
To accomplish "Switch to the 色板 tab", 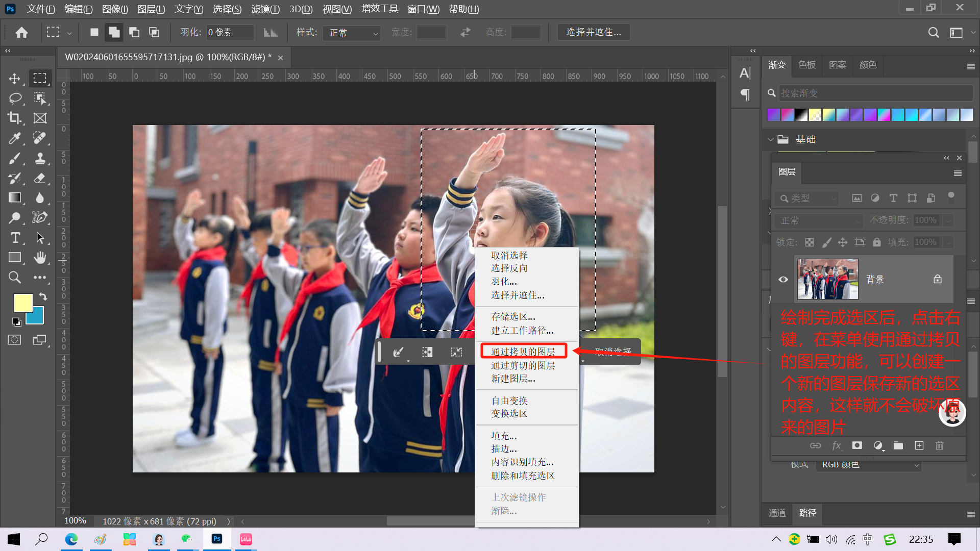I will [806, 65].
